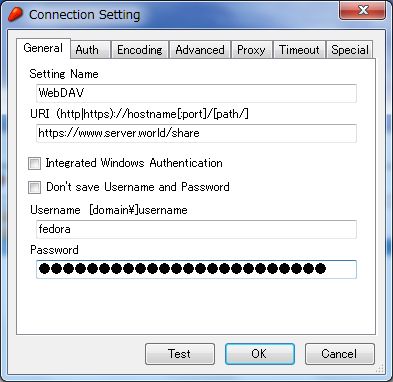Click the URI field with https://www.server.world/share

(x=196, y=133)
